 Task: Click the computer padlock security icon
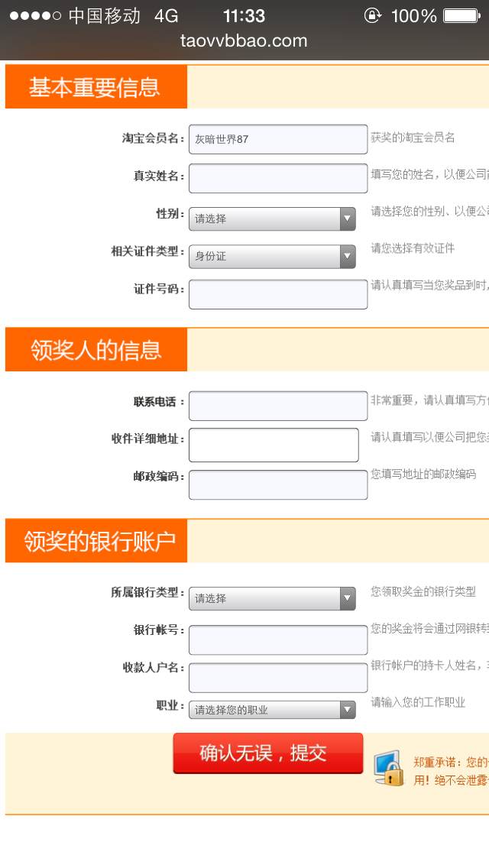[390, 767]
